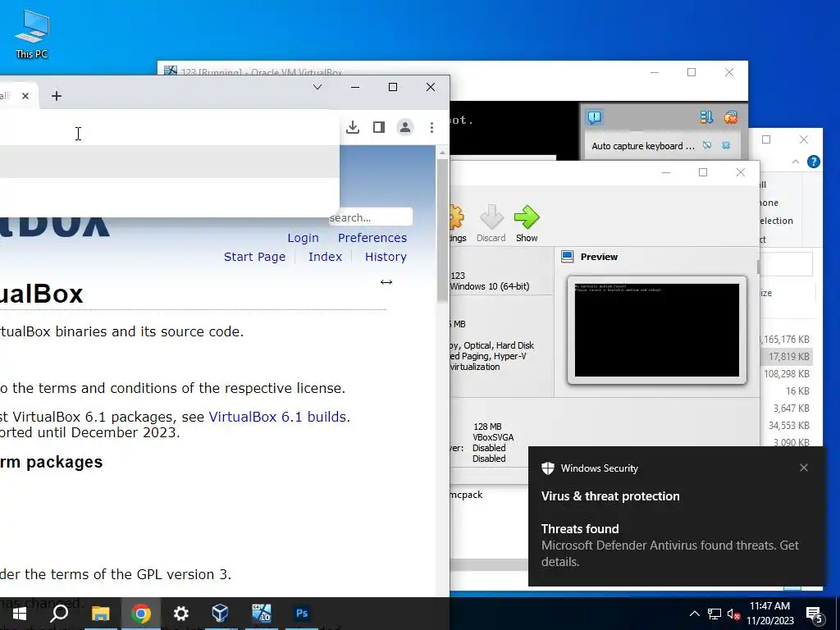Expand Chrome tab search chevron
Viewport: 840px width, 630px height.
click(317, 87)
